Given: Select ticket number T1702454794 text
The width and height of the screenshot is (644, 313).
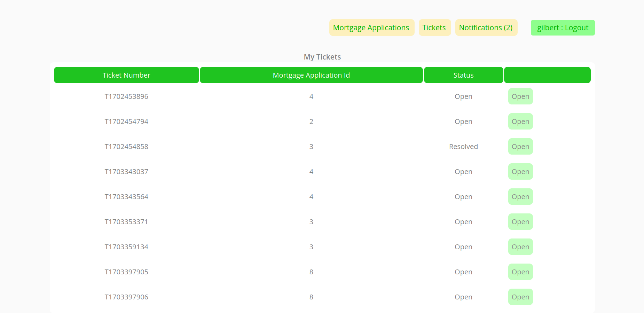Looking at the screenshot, I should [126, 122].
